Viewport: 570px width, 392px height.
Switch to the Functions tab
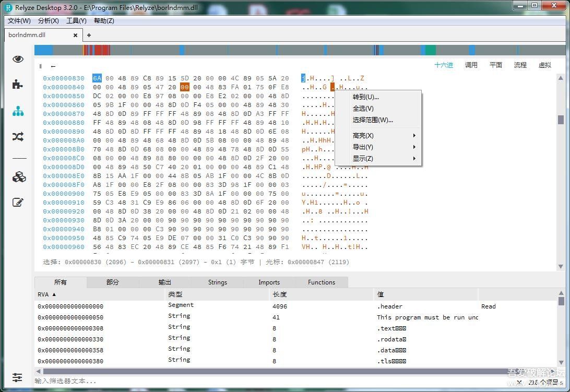pos(322,282)
